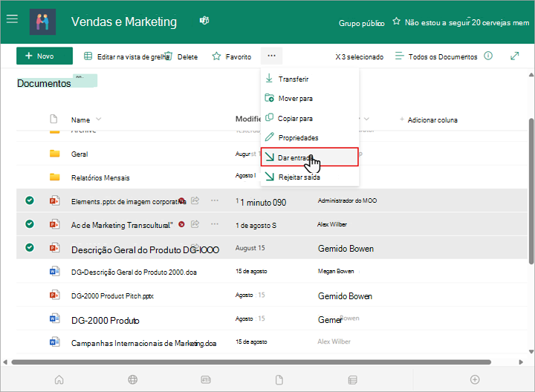Screen dimensions: 535x392
Task: Open the details pane info icon
Action: click(488, 56)
